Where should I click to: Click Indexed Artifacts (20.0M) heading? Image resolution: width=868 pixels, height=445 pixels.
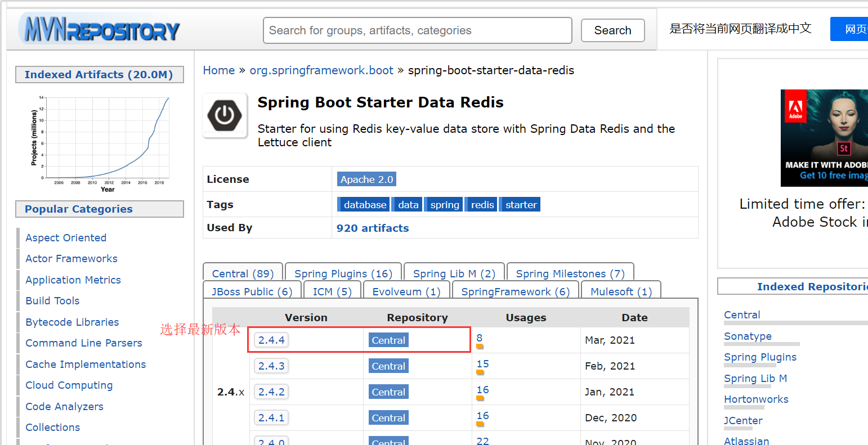(99, 75)
